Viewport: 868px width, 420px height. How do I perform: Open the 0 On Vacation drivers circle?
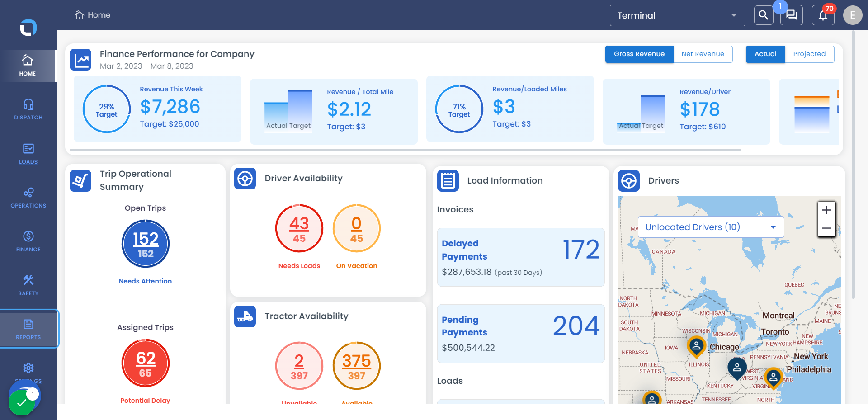click(357, 228)
